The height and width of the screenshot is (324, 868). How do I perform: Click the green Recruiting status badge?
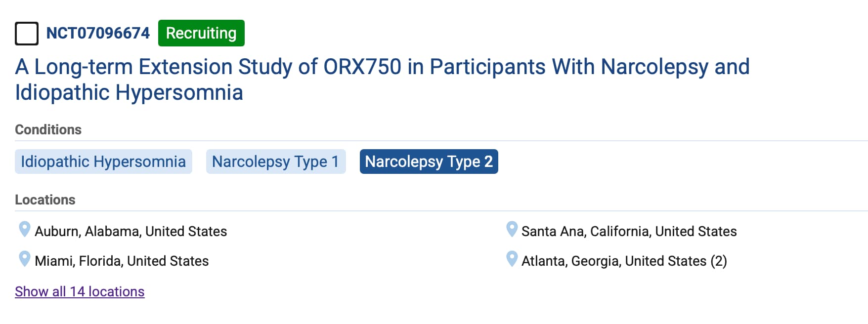click(x=201, y=33)
